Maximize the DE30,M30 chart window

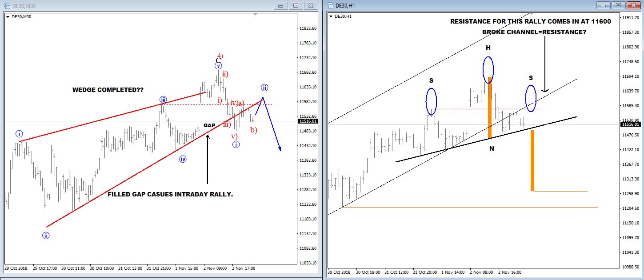[296, 5]
